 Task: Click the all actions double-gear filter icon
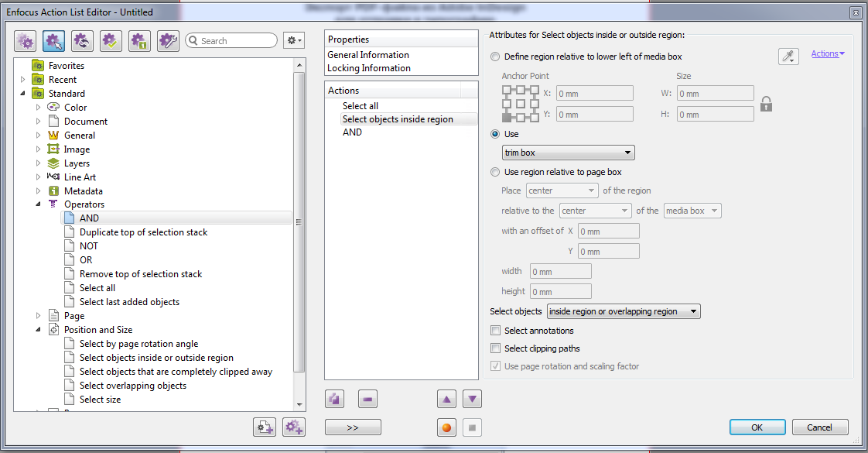point(25,41)
